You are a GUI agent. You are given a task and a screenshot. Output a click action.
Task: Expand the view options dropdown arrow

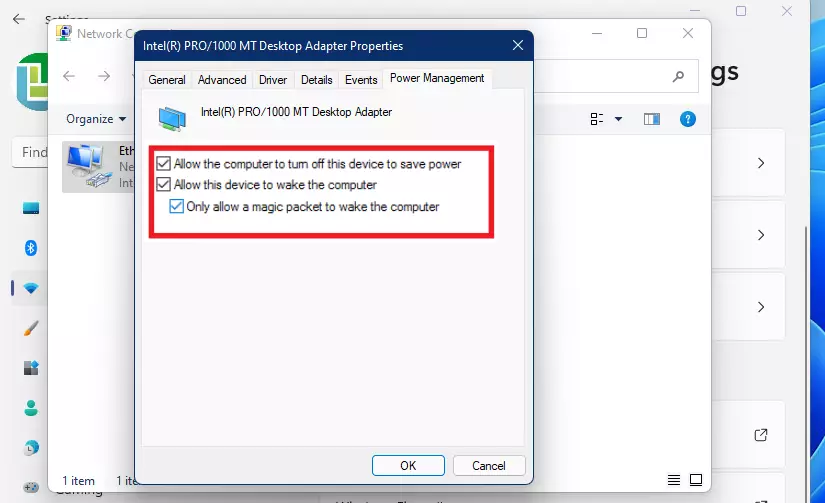[619, 119]
